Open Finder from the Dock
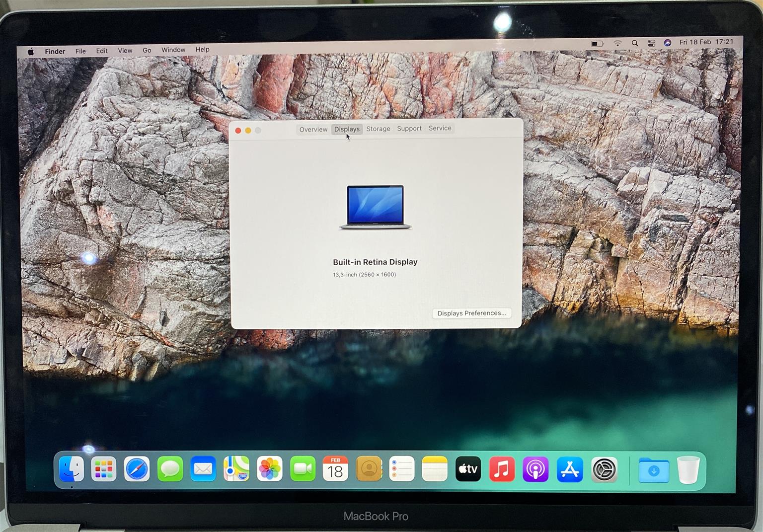 [72, 469]
